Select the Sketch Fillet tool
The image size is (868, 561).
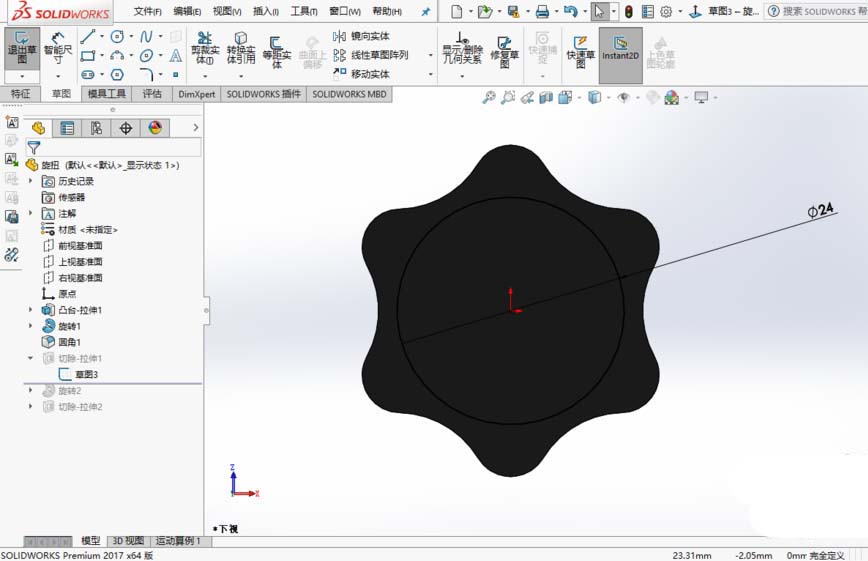[147, 74]
